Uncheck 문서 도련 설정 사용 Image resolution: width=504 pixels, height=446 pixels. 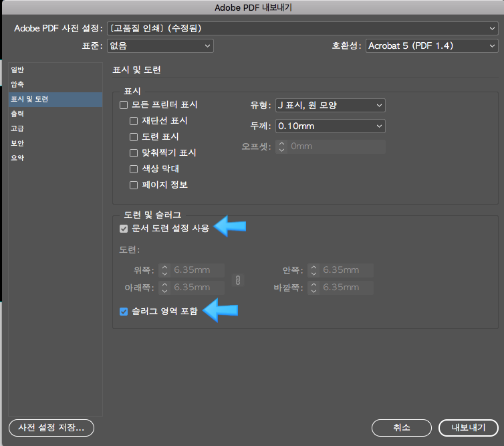tap(124, 229)
